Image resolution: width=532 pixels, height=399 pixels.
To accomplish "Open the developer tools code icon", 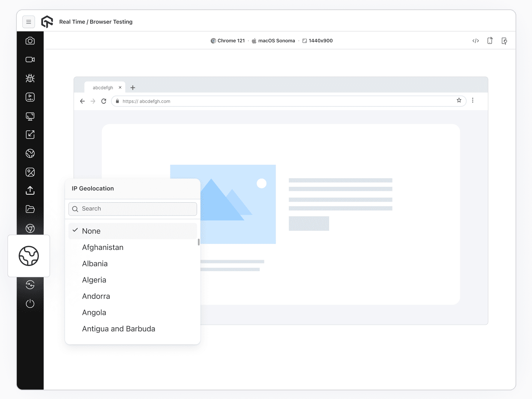I will (475, 40).
